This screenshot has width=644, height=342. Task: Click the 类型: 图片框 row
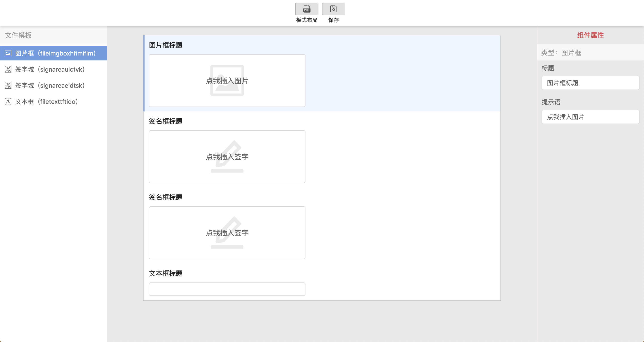pyautogui.click(x=590, y=53)
